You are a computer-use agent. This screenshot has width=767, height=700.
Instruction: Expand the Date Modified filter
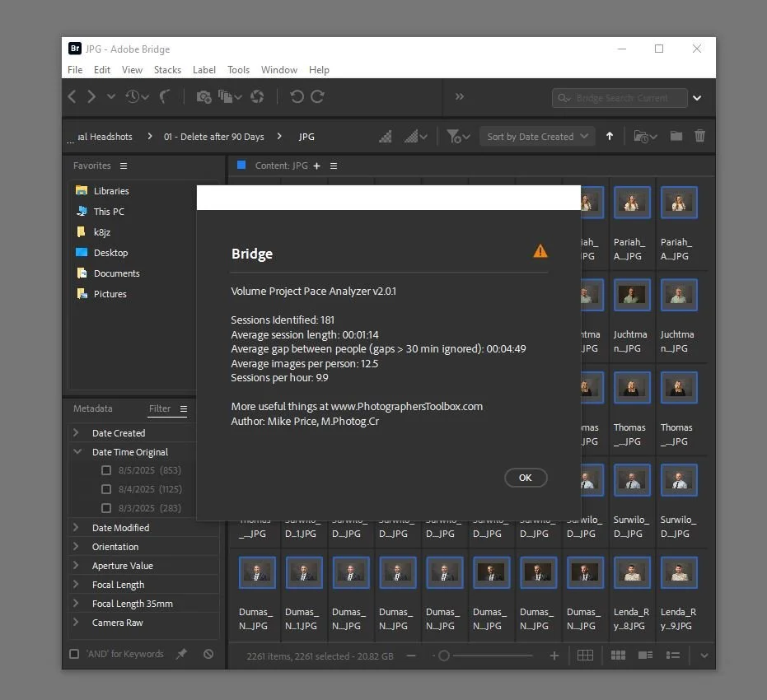76,527
